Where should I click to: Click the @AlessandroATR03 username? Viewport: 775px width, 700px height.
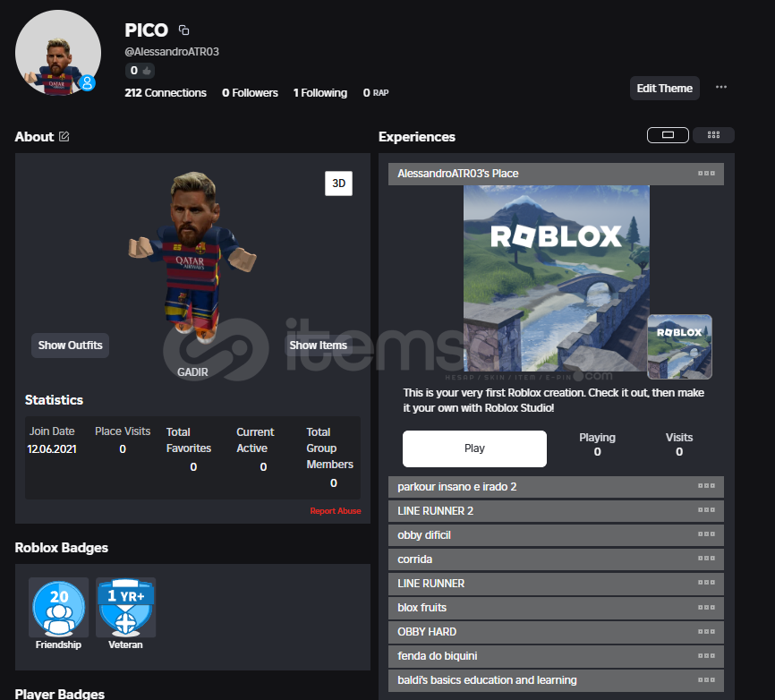coord(172,51)
